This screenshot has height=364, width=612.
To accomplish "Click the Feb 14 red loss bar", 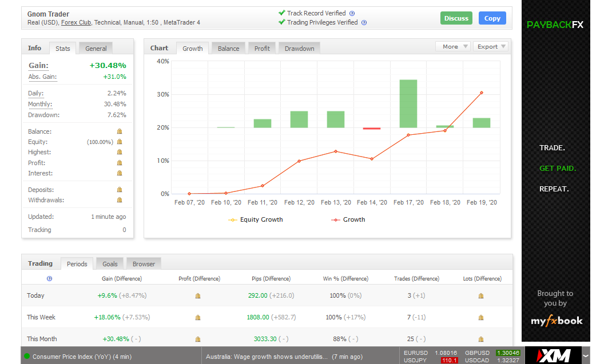I will [x=372, y=129].
